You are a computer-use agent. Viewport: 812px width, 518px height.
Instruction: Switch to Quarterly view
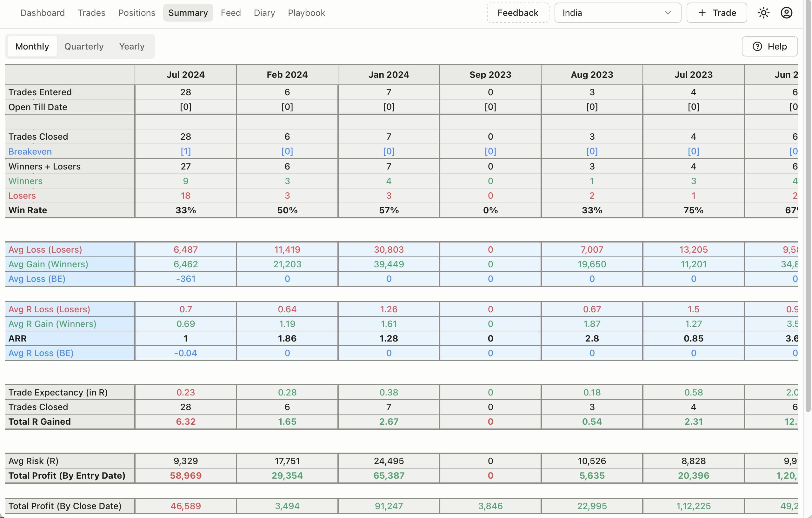[84, 47]
